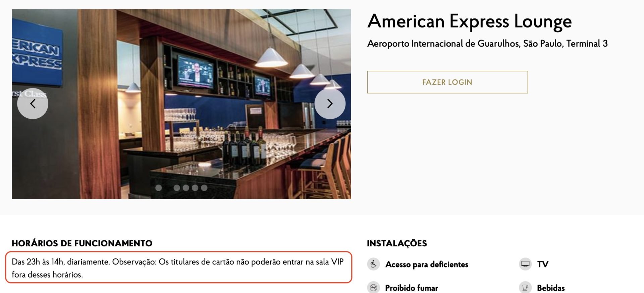The height and width of the screenshot is (293, 644).
Task: Click the Guarulhos airport Terminal 3 address
Action: coord(487,44)
